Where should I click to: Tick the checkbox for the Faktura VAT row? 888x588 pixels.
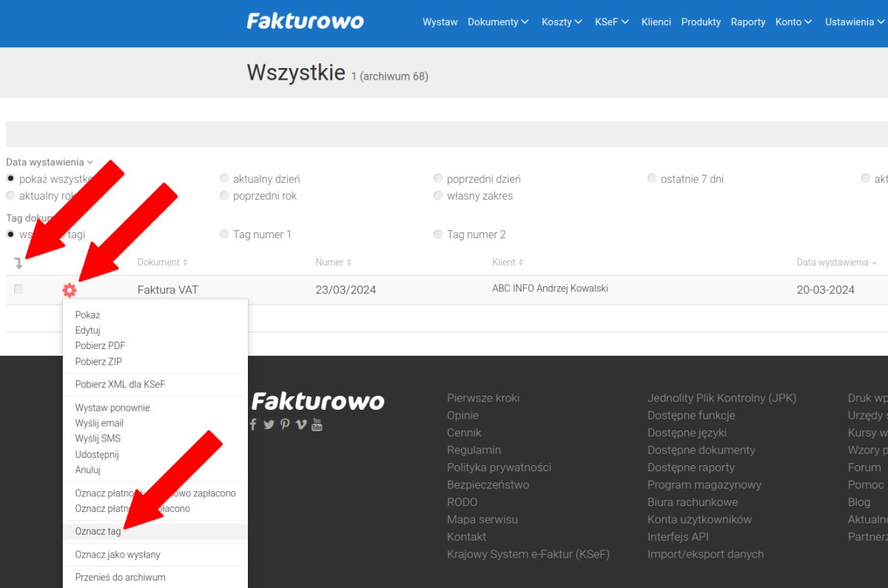[18, 289]
